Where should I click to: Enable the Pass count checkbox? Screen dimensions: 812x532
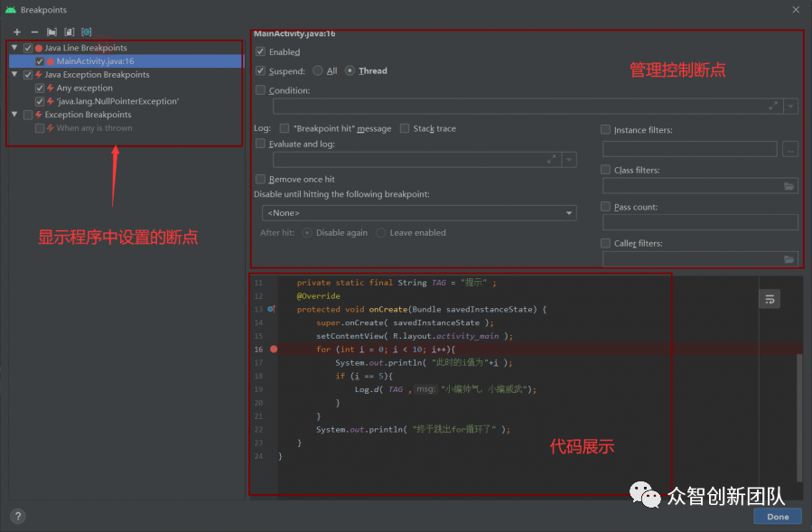605,206
